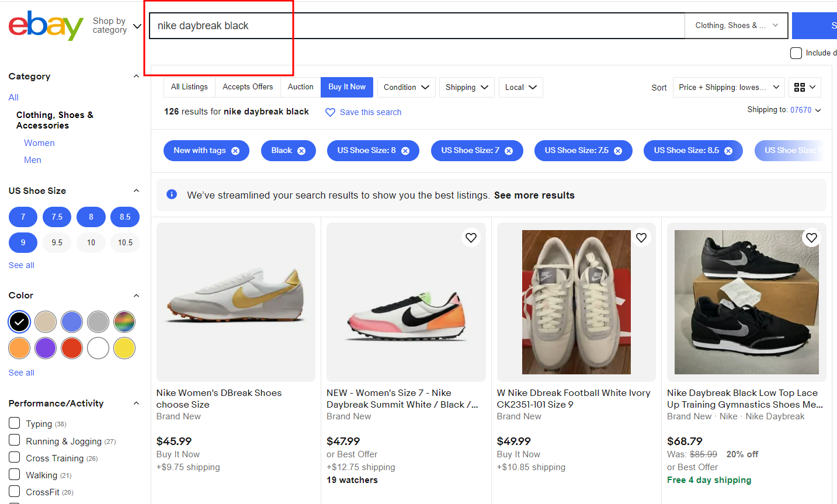Image resolution: width=837 pixels, height=504 pixels.
Task: Toggle the black color swatch
Action: (19, 322)
